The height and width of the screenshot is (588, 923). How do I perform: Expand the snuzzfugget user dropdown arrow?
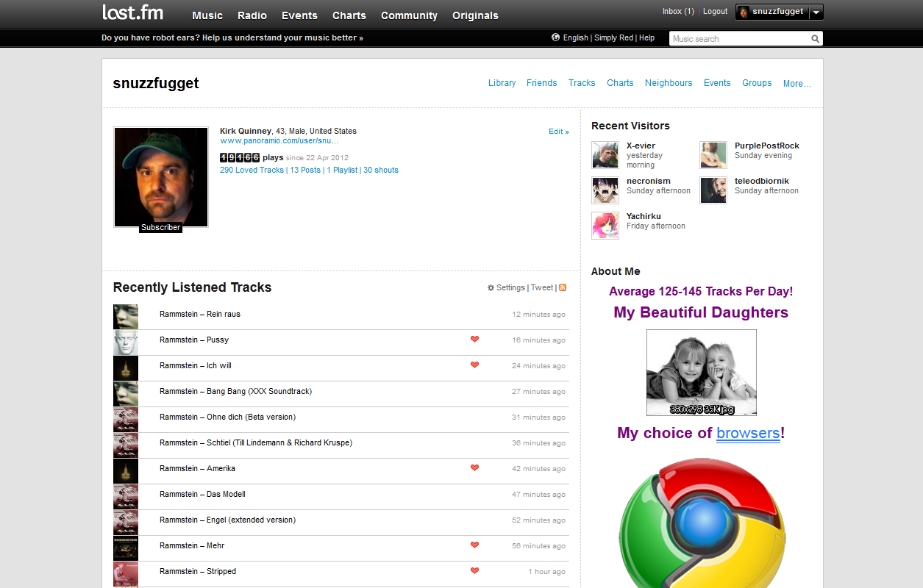pos(816,12)
